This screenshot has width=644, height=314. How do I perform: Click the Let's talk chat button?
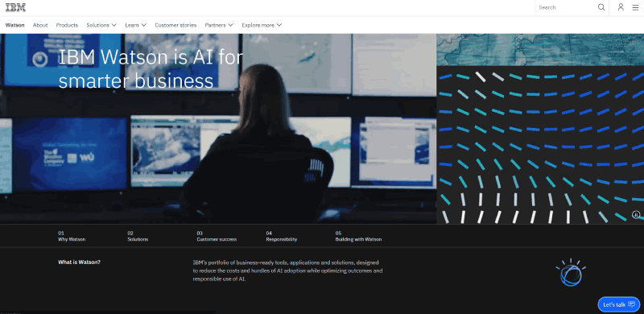[618, 304]
